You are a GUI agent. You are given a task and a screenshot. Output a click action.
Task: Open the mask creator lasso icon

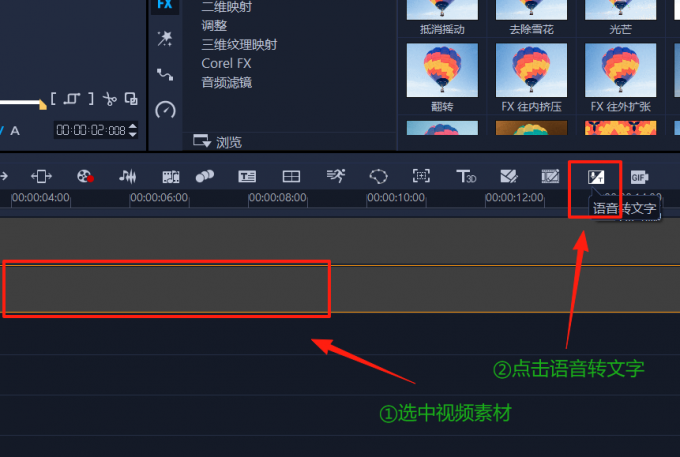tap(378, 176)
